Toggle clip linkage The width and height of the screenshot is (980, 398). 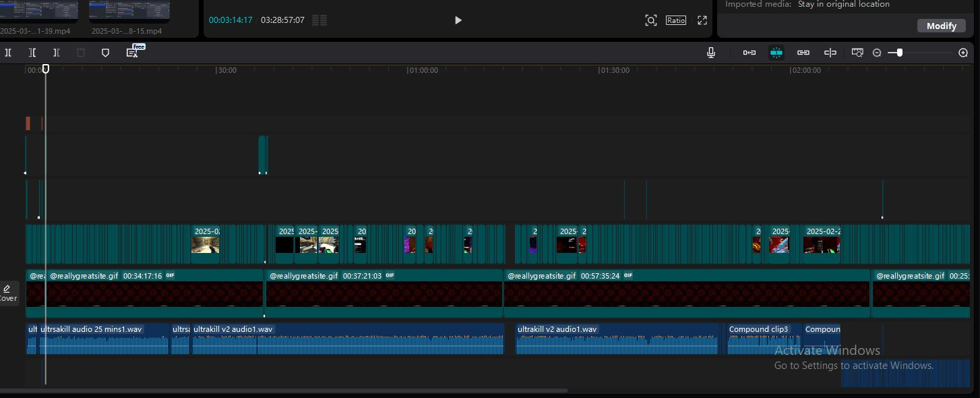point(803,53)
